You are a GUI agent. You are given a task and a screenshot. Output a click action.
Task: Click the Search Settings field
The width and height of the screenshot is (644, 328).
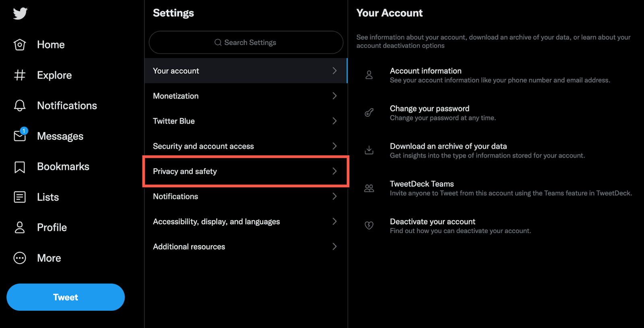tap(246, 43)
